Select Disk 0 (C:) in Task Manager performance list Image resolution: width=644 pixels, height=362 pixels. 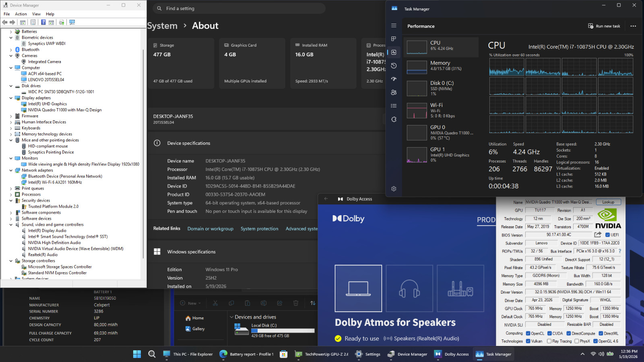(441, 88)
